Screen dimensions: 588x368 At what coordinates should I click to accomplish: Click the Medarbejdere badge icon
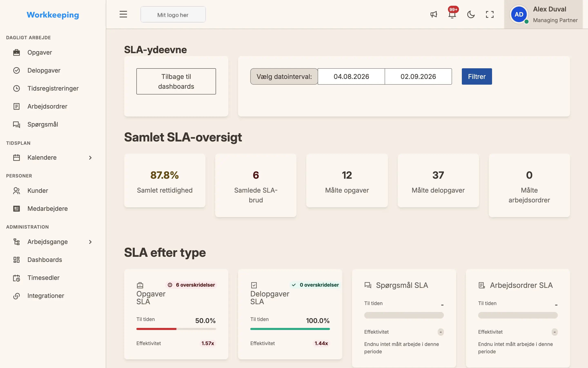(17, 209)
